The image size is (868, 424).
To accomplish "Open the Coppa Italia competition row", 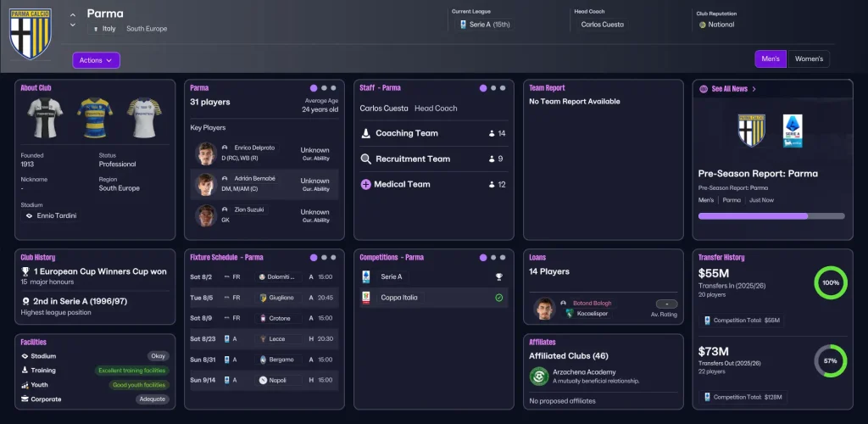I will (x=433, y=298).
